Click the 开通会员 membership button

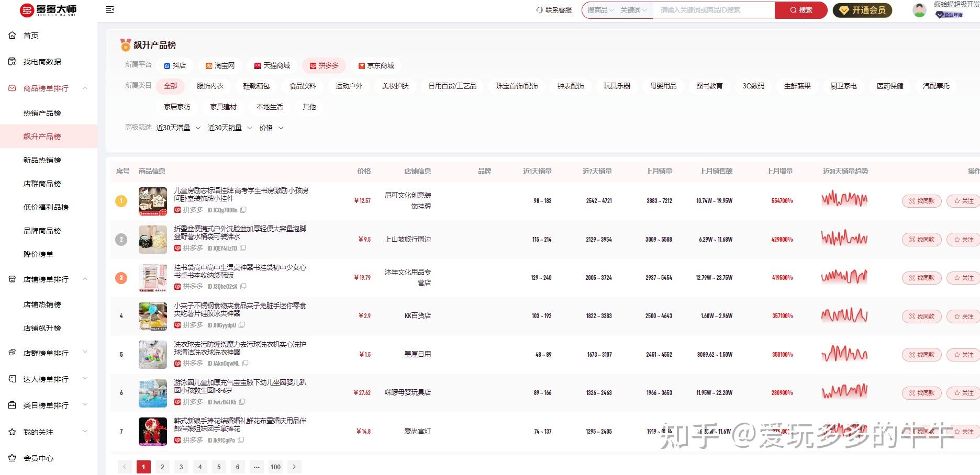(x=862, y=9)
